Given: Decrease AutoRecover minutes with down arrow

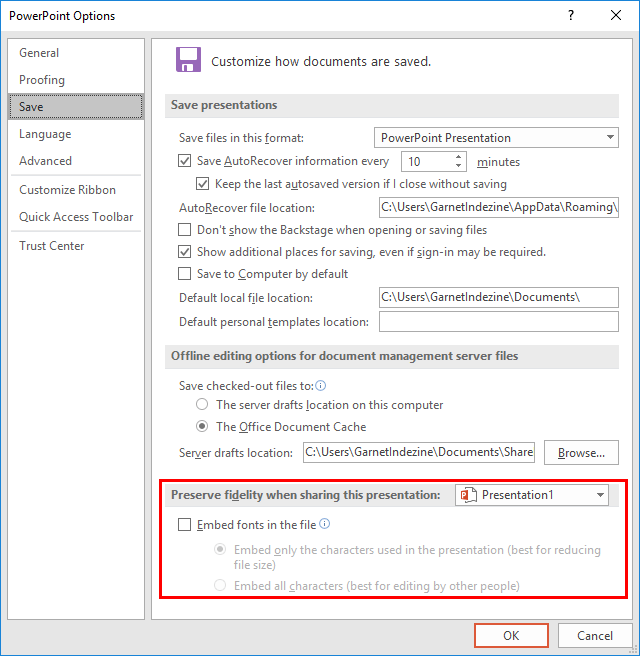Looking at the screenshot, I should (x=458, y=166).
